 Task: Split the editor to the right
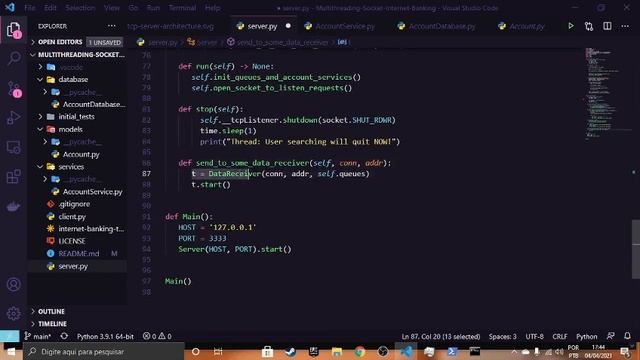click(607, 26)
